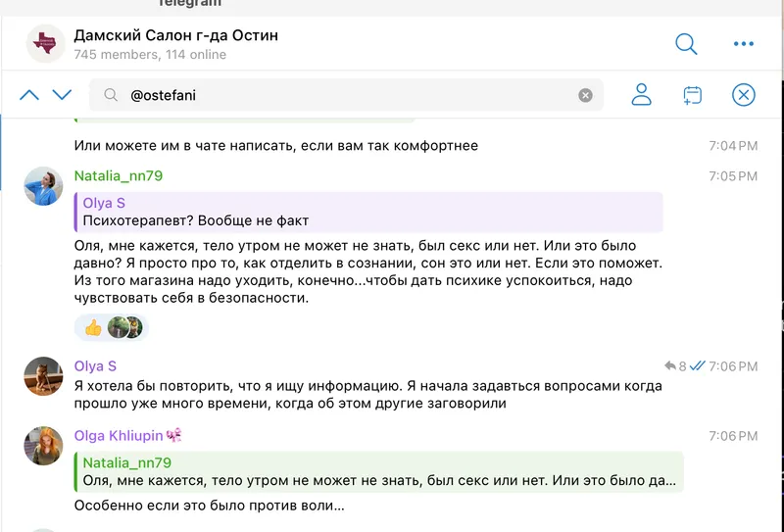The width and height of the screenshot is (784, 532).
Task: Close the search bar
Action: [x=744, y=95]
